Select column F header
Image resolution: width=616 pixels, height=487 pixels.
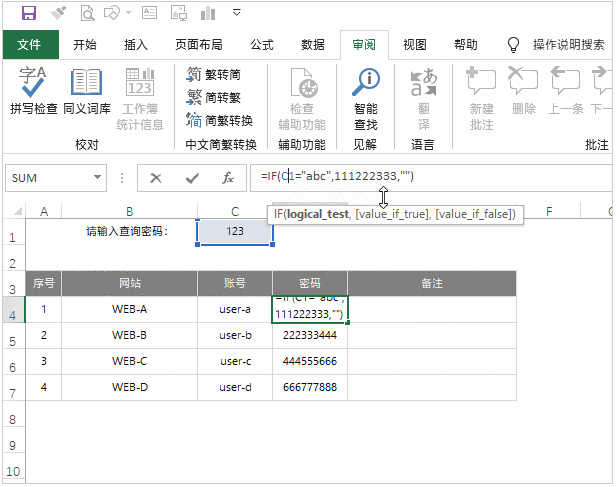[549, 211]
